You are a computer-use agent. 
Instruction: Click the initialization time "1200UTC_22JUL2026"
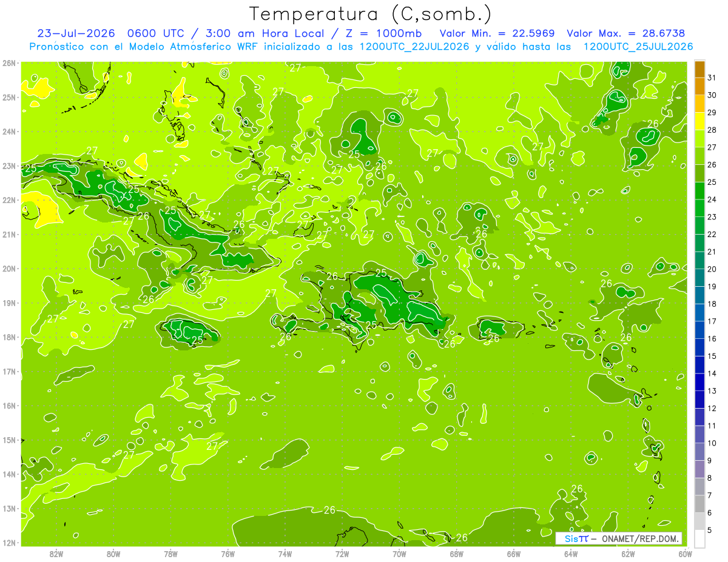(x=414, y=47)
